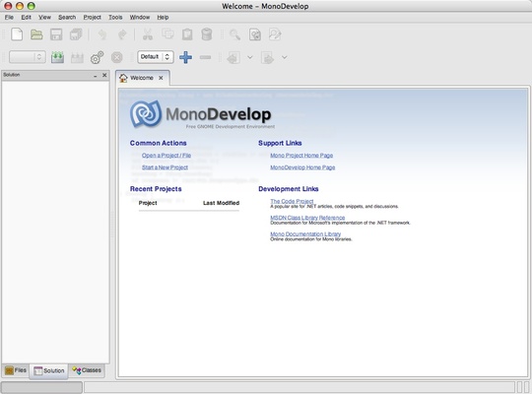Click the Undo arrow icon
532x394 pixels.
[102, 34]
